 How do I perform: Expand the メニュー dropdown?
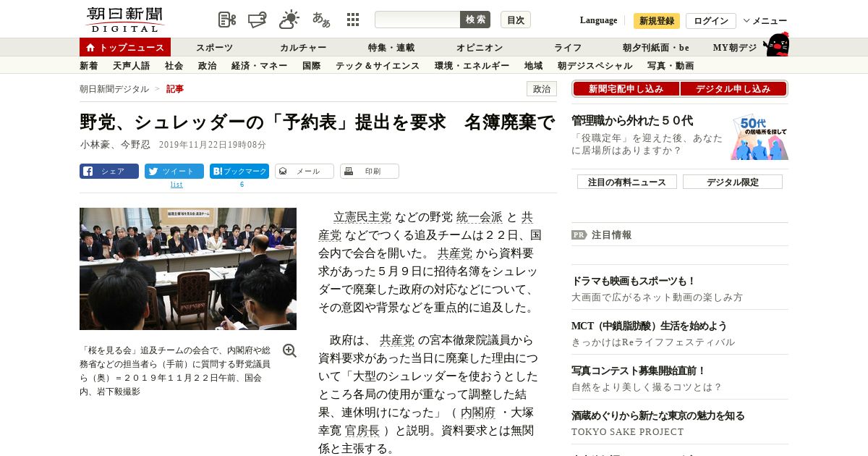point(765,21)
